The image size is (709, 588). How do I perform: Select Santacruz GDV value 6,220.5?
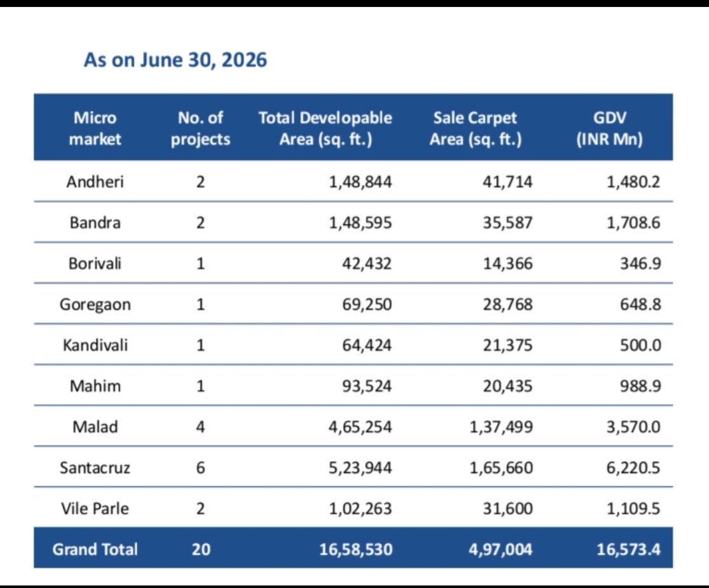coord(633,468)
